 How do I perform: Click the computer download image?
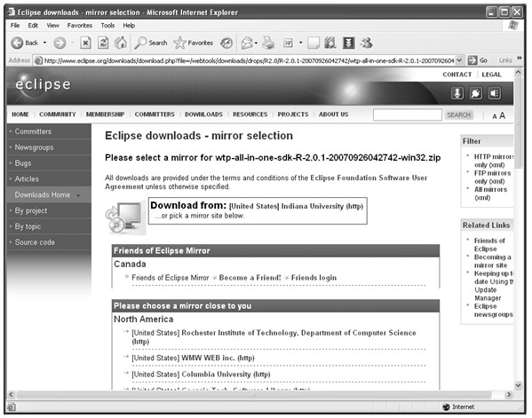tap(125, 217)
